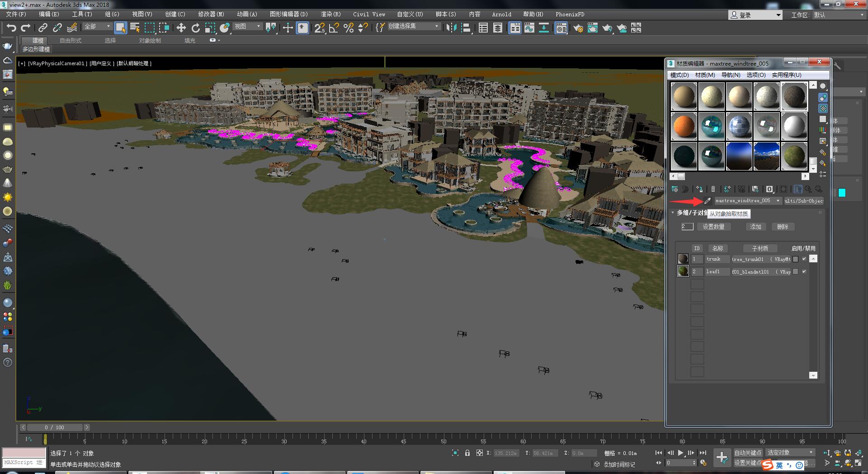Click the eyedropper pick material from object icon
868x474 pixels.
(708, 201)
